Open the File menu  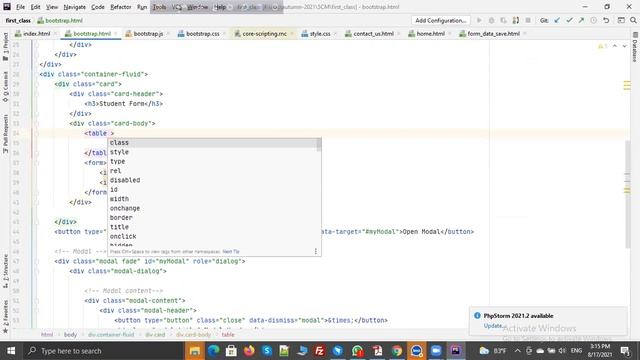[20, 7]
